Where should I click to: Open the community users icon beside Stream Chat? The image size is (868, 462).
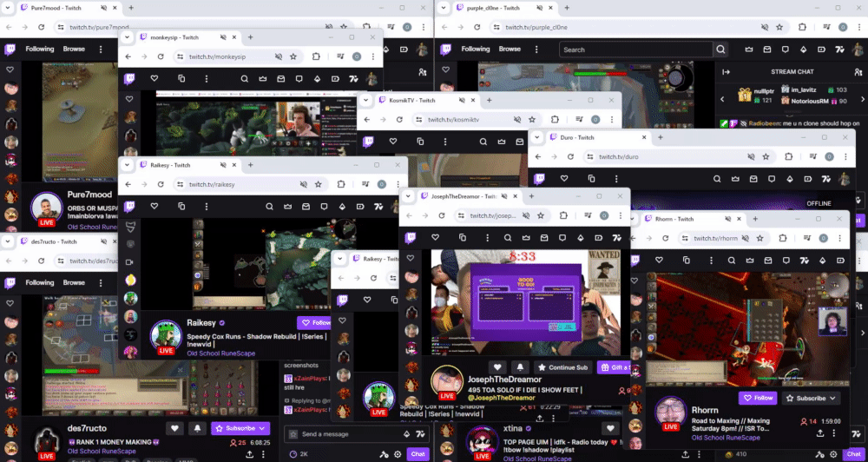[858, 72]
